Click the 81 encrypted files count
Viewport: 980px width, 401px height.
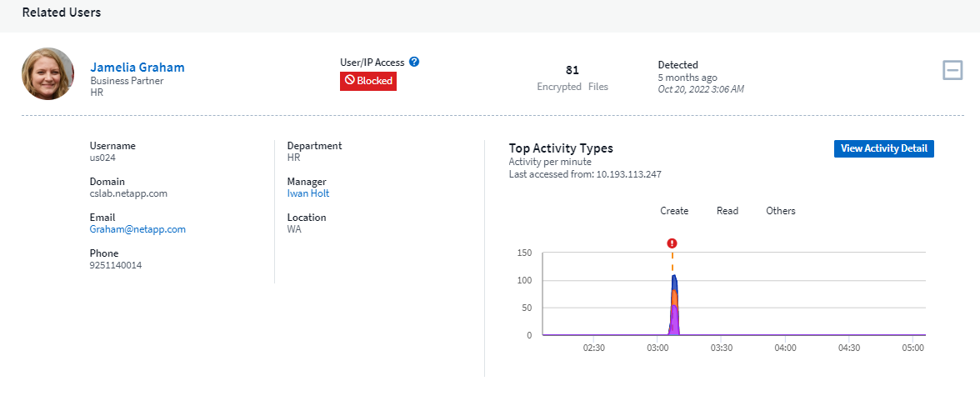(572, 70)
